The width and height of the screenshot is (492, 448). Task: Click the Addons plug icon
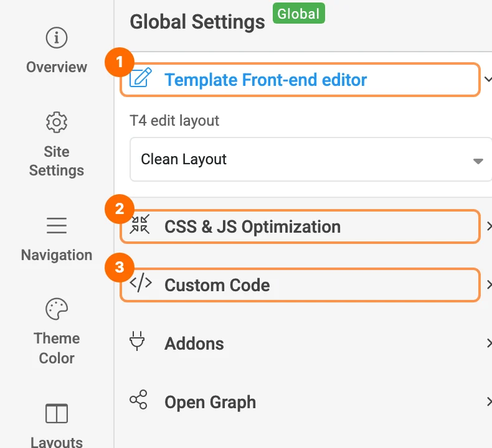point(137,341)
